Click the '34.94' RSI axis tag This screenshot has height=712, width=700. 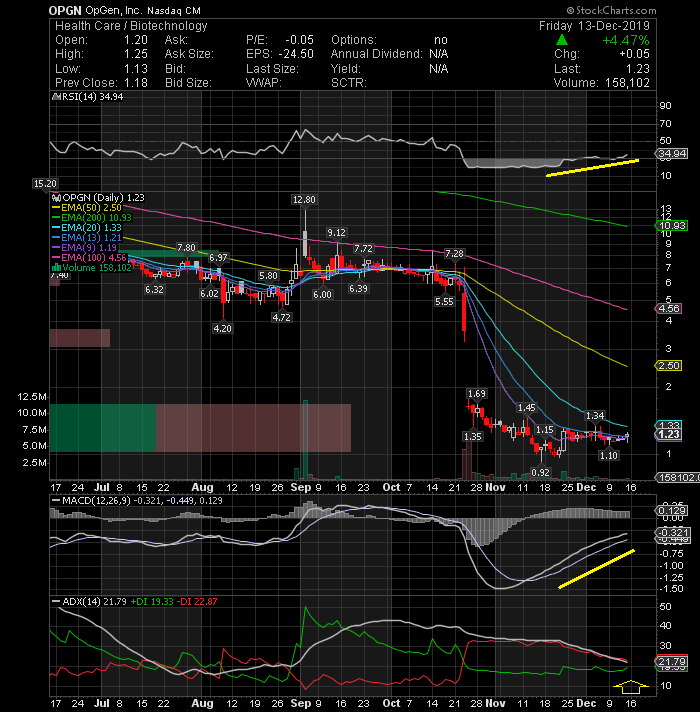click(672, 153)
